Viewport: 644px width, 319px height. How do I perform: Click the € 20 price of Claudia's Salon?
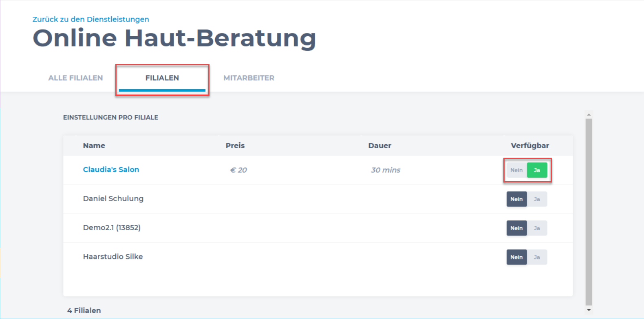coord(238,170)
